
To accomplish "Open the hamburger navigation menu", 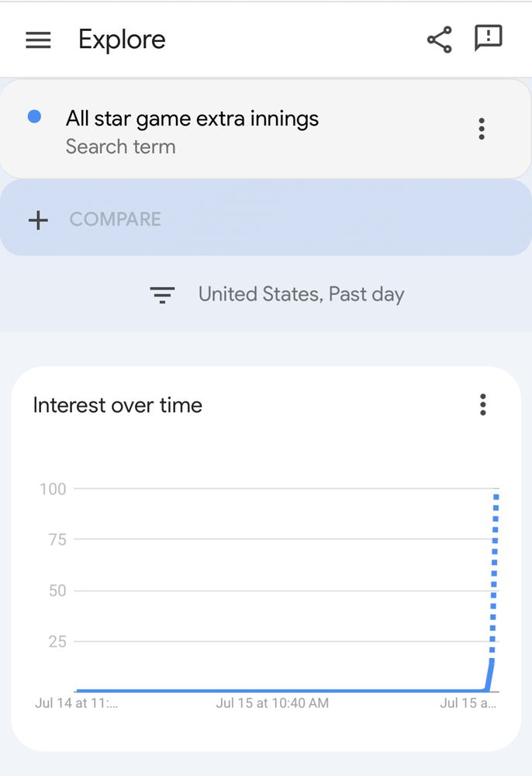I will tap(38, 40).
